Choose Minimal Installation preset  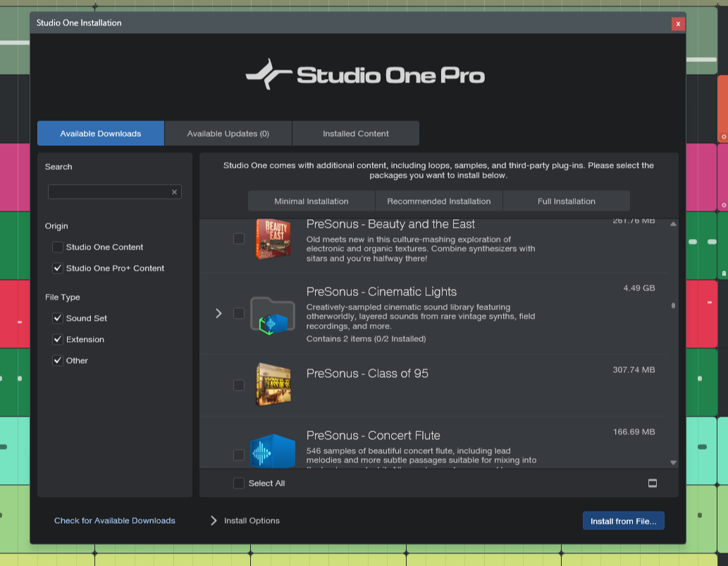click(311, 201)
